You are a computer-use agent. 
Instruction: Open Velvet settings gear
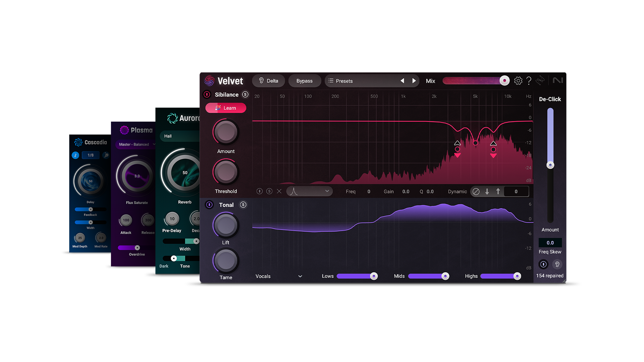[x=518, y=81]
